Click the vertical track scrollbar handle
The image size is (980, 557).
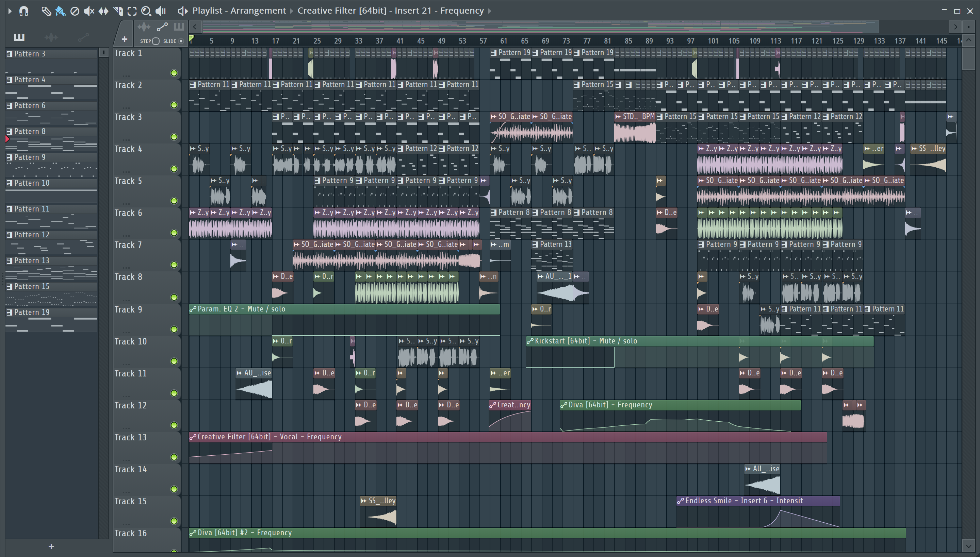click(x=968, y=58)
